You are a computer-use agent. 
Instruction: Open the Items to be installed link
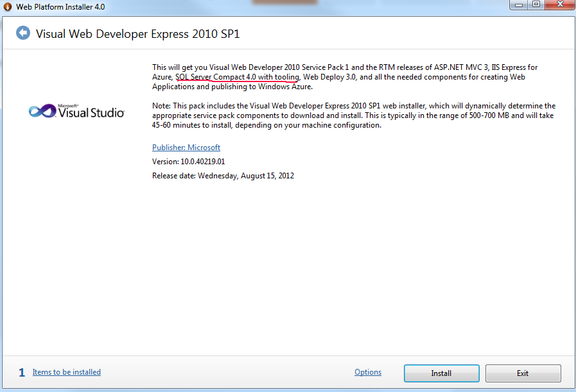point(67,372)
